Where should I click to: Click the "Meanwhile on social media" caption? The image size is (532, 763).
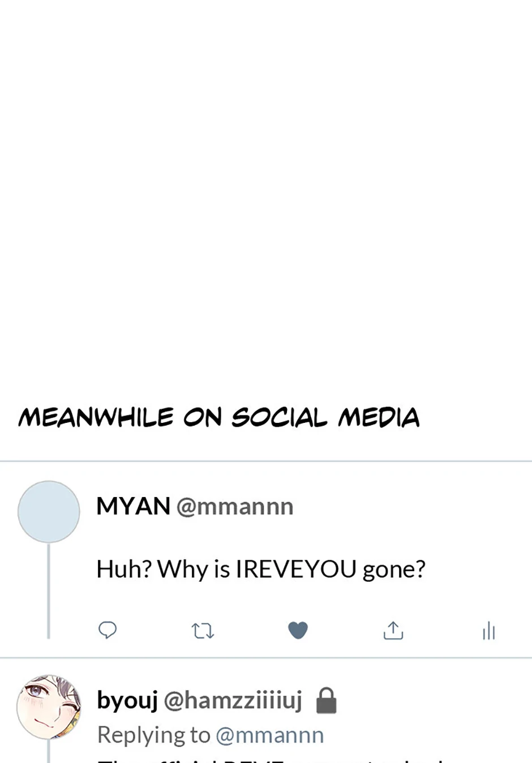tap(218, 418)
